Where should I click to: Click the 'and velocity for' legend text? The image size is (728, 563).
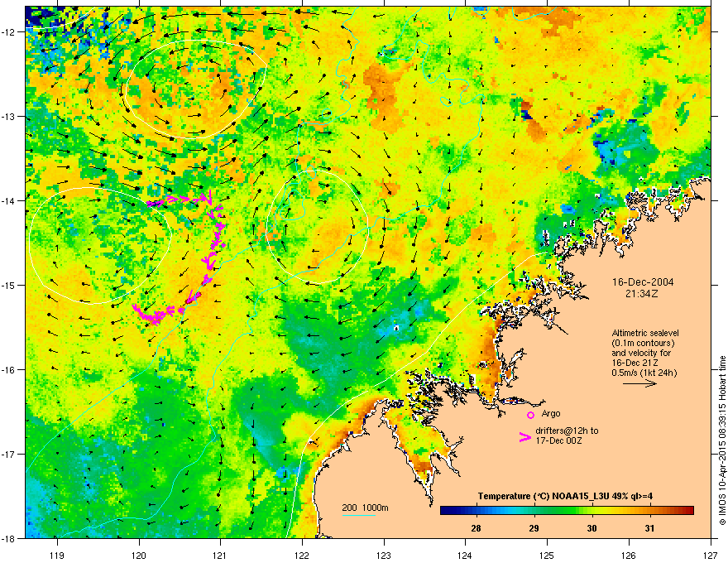(641, 353)
